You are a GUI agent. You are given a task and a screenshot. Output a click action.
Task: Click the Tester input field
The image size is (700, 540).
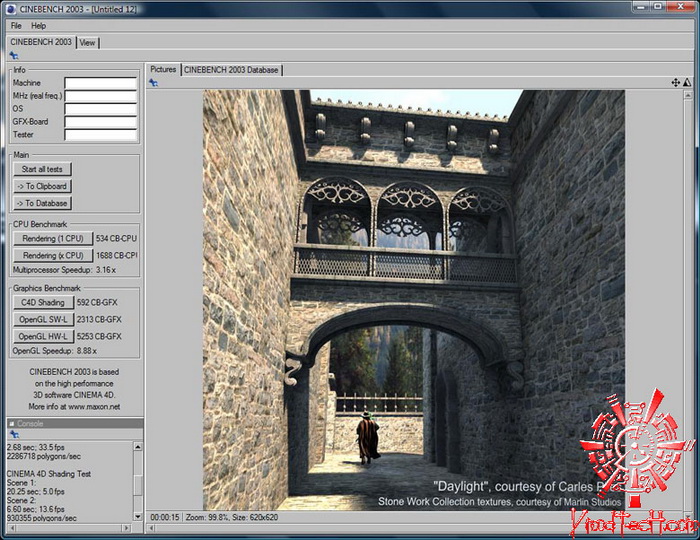100,135
